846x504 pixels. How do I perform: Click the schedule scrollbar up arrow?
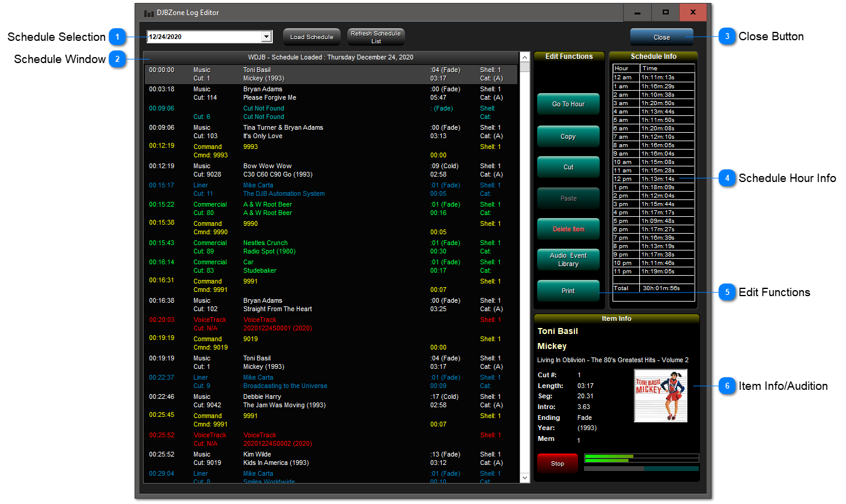525,67
